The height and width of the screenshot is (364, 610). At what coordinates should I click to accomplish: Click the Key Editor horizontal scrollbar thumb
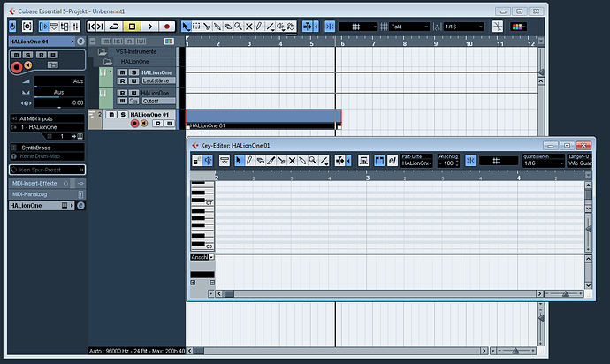(229, 293)
